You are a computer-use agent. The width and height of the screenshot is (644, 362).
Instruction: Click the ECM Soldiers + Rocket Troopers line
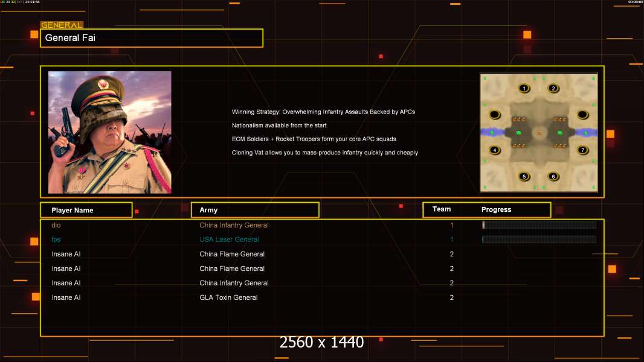pos(315,139)
